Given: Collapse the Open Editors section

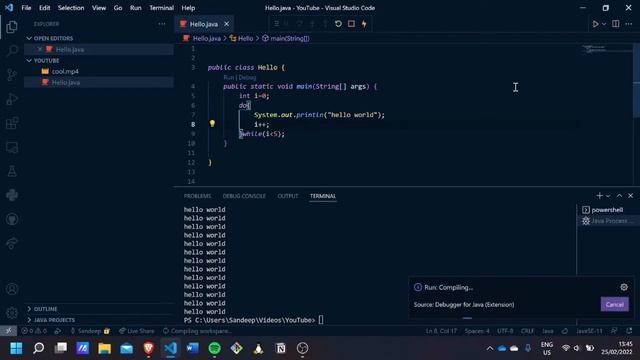Looking at the screenshot, I should [29, 38].
